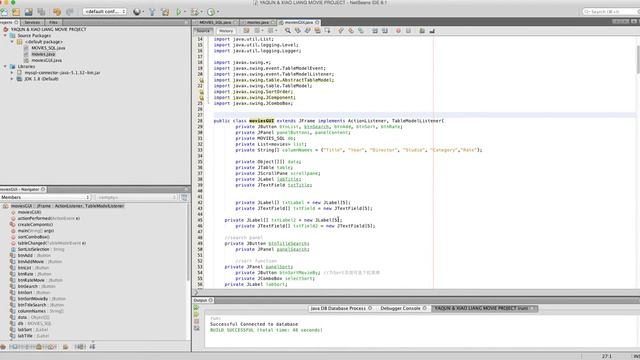The height and width of the screenshot is (360, 640).
Task: Collapse the Libraries tree node
Action: (x=5, y=66)
